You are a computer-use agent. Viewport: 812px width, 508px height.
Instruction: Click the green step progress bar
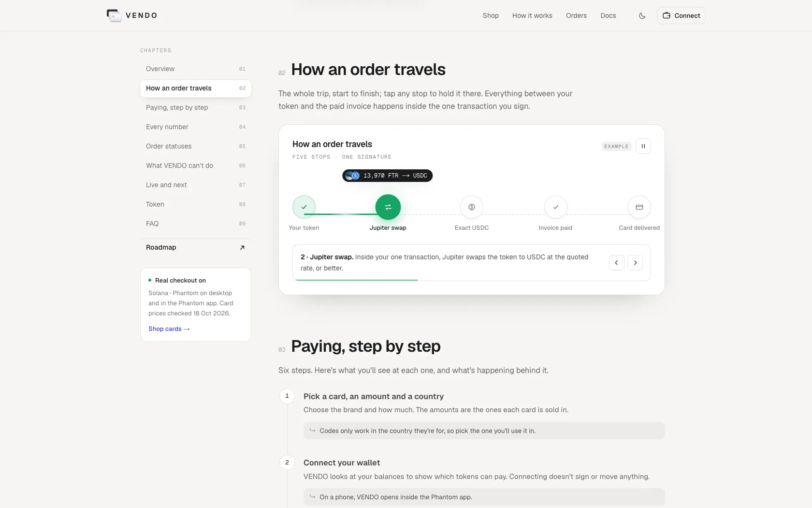click(356, 280)
